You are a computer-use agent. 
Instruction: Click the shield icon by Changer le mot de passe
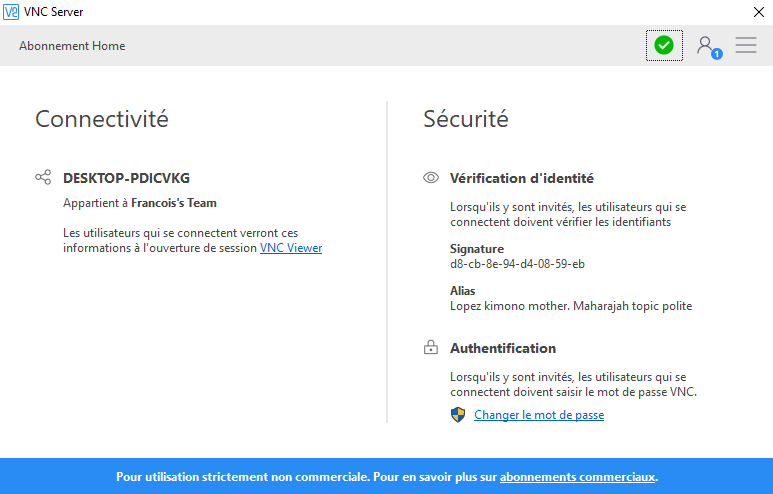coord(458,415)
